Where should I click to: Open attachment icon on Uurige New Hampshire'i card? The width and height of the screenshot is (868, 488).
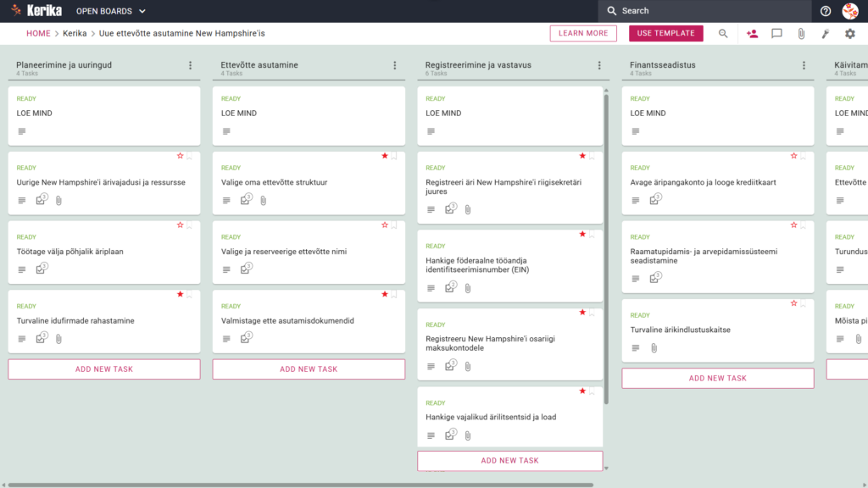pyautogui.click(x=58, y=200)
